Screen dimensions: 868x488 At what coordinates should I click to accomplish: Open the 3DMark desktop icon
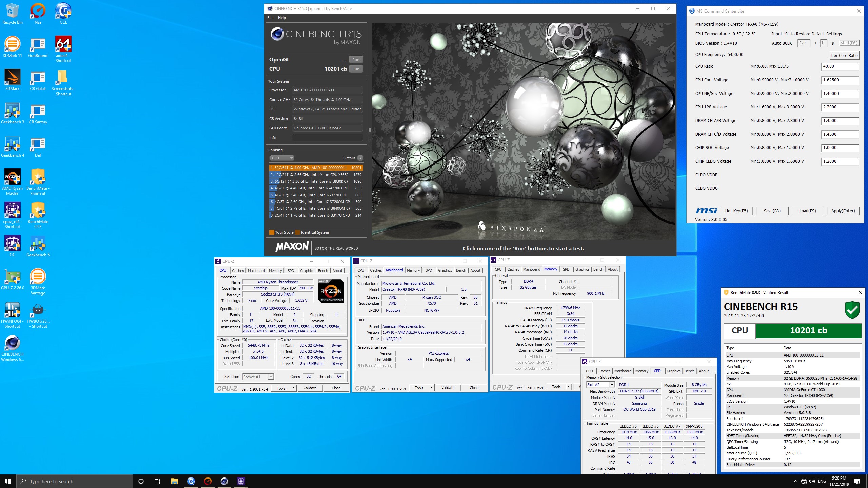point(13,80)
